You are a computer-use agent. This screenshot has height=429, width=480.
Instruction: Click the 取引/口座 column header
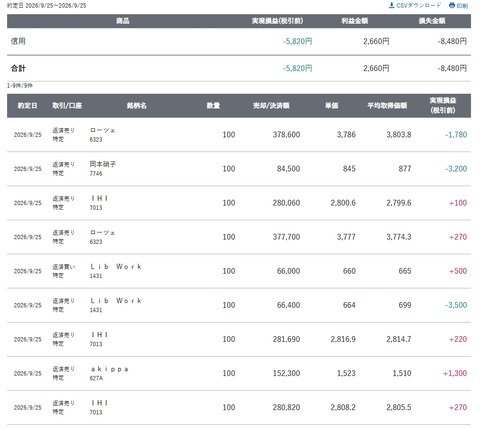pyautogui.click(x=67, y=106)
